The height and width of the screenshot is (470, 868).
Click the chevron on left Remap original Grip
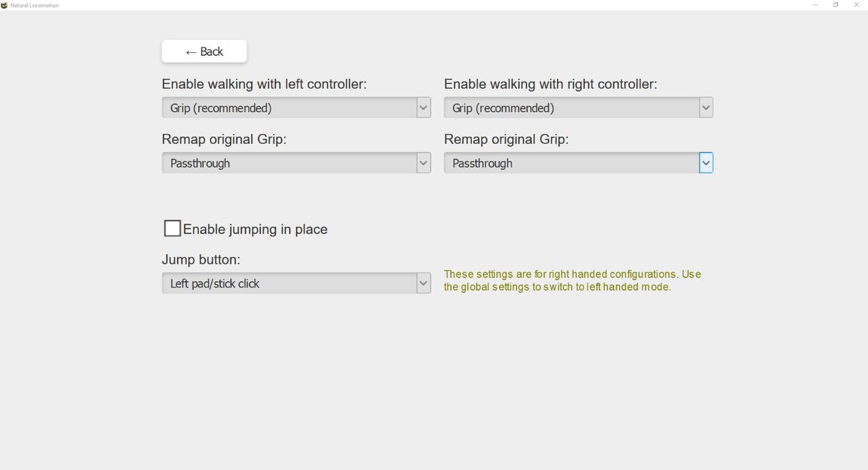(x=424, y=163)
